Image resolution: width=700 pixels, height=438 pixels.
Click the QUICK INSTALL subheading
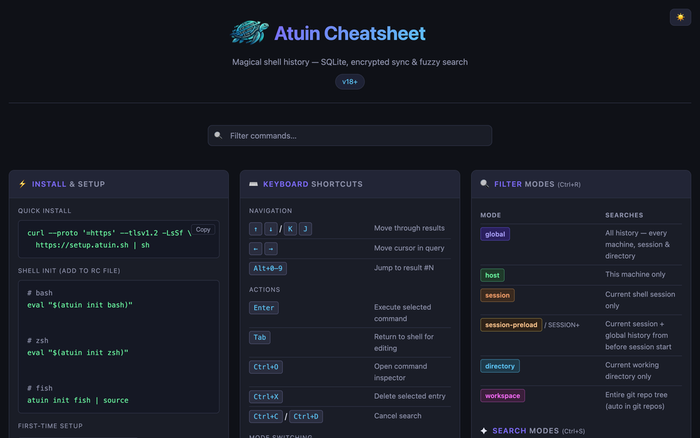tap(45, 211)
